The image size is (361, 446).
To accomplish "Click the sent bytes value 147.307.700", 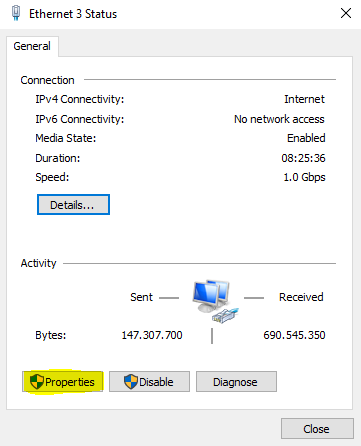I will [x=152, y=335].
